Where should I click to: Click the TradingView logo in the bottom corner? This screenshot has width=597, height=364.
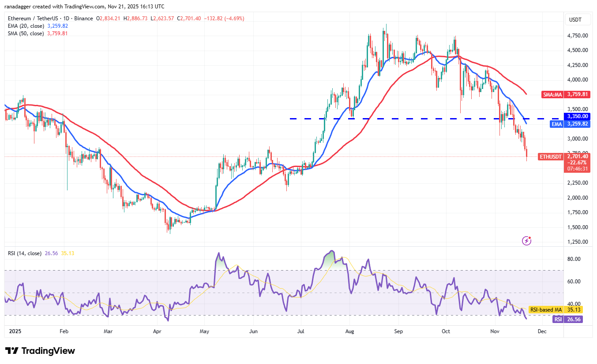[39, 351]
